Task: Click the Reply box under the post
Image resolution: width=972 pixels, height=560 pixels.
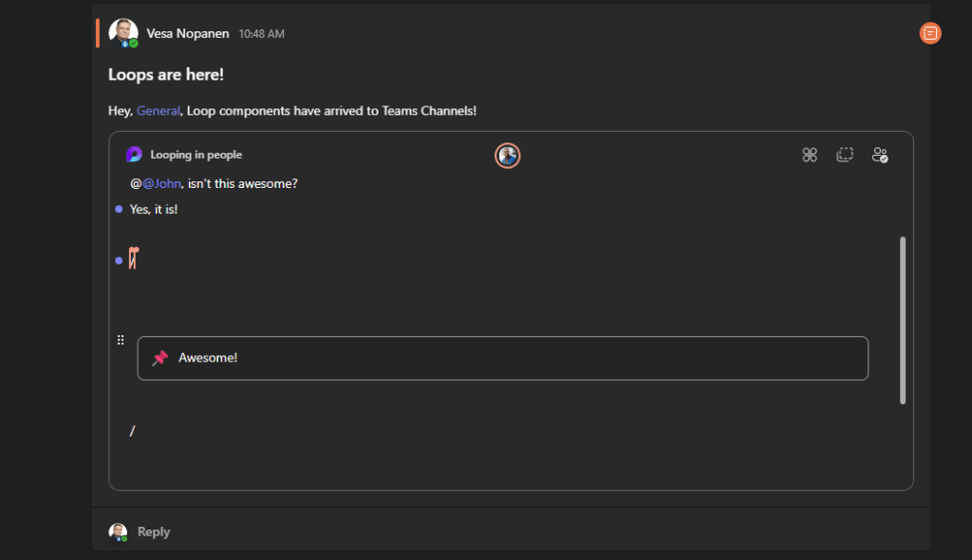Action: 154,532
